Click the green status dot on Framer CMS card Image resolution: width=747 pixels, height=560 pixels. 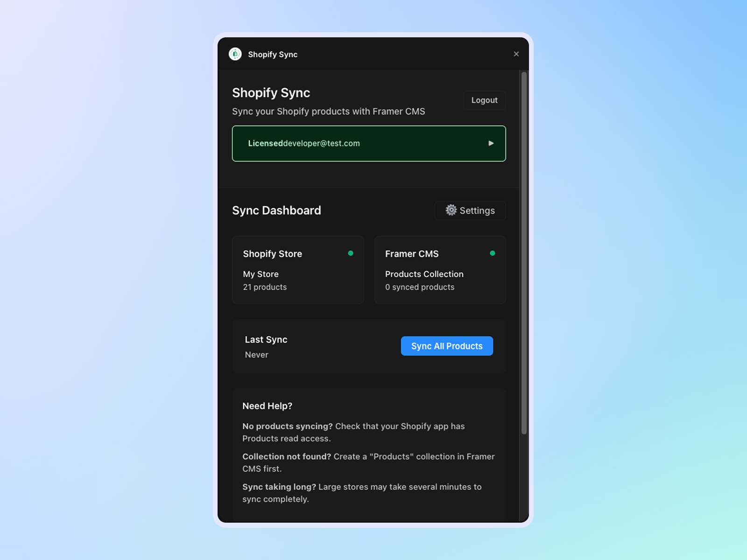[x=493, y=253]
